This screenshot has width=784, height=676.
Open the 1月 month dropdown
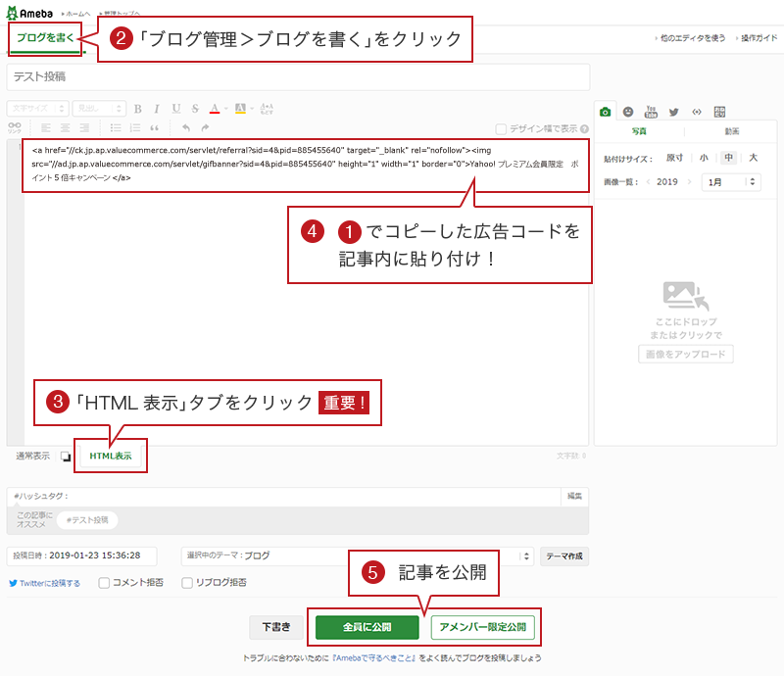click(731, 181)
